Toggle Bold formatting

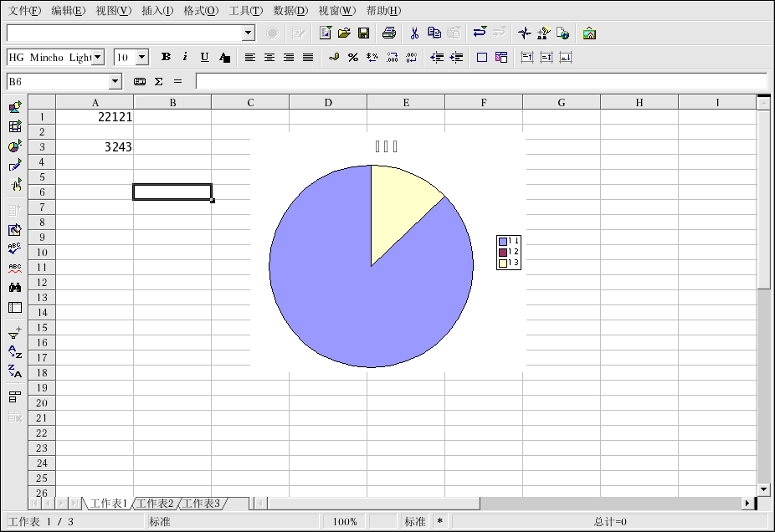point(166,58)
